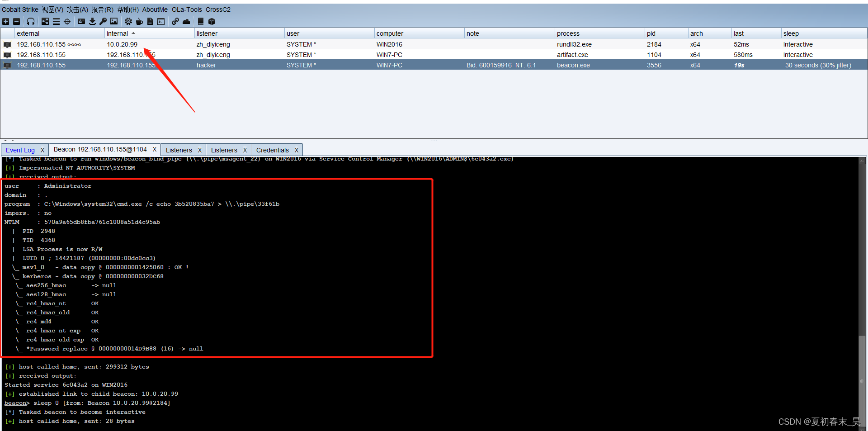
Task: Close the Beacon 192.168.110.155@1104 tab
Action: [155, 149]
